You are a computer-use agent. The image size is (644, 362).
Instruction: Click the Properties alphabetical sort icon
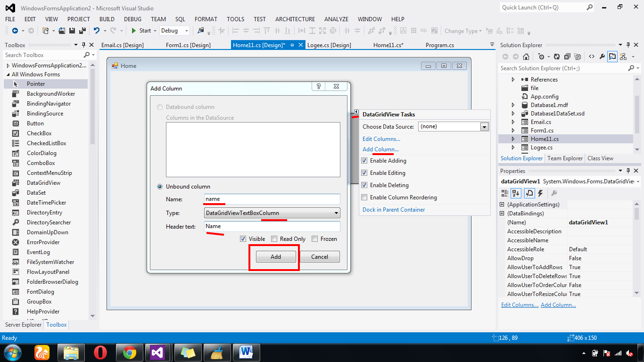[515, 193]
